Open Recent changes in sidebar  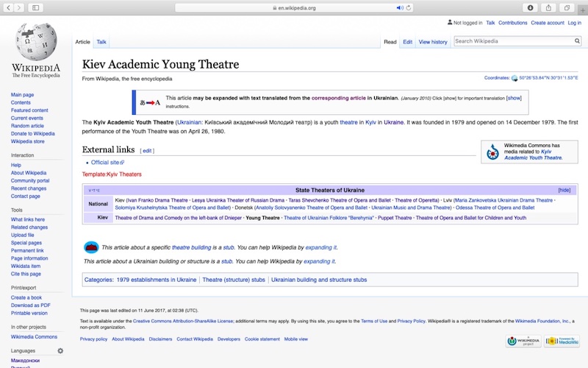point(29,188)
